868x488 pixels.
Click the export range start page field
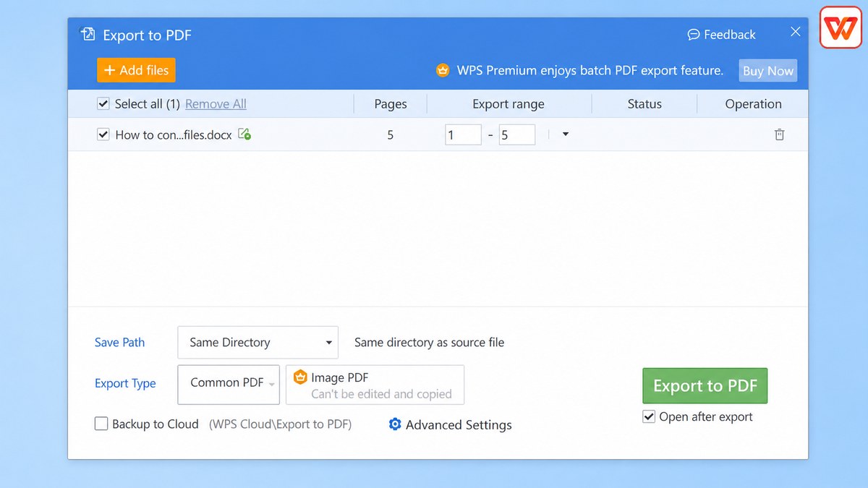463,134
